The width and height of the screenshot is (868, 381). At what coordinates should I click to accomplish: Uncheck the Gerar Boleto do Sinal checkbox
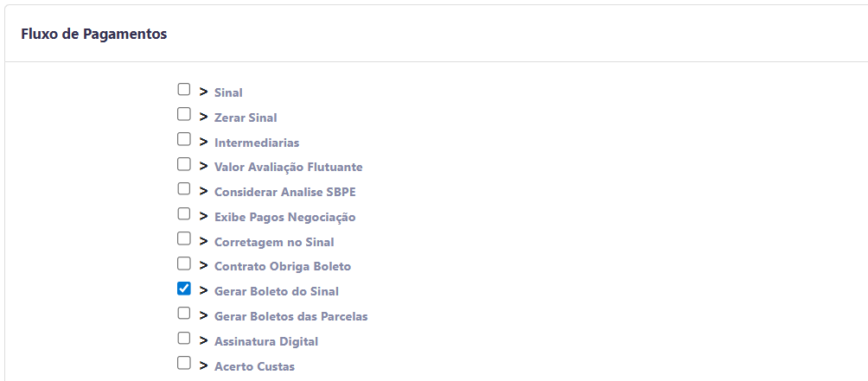(x=183, y=289)
